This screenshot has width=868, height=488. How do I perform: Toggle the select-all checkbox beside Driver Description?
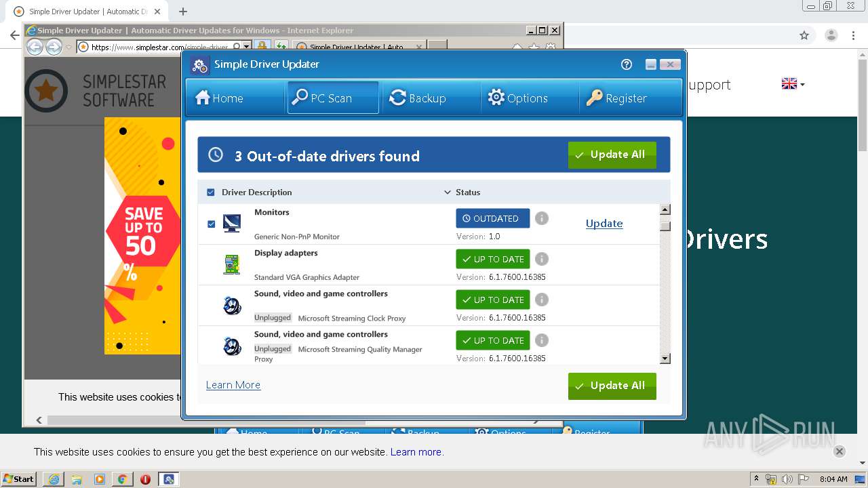[210, 192]
